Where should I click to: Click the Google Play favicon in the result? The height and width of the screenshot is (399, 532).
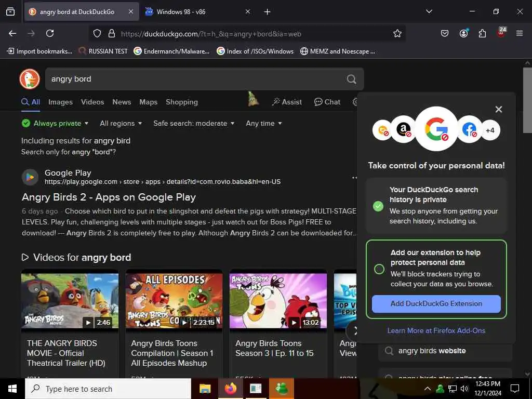point(30,177)
